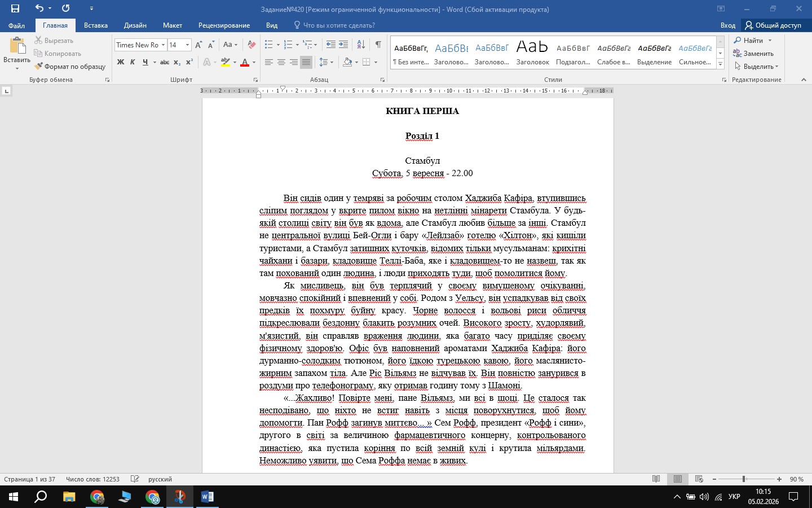Screen dimensions: 812x508
Task: Click the zoom slider in status bar
Action: 744,479
